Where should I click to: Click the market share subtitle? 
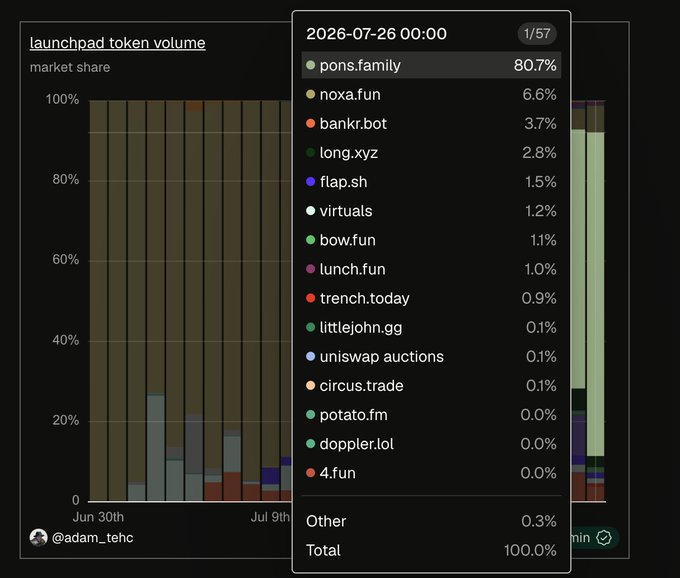[70, 67]
